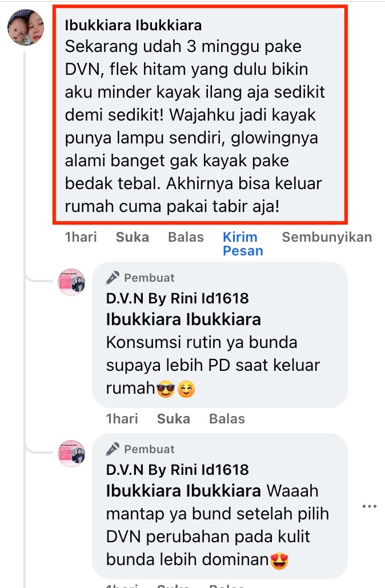This screenshot has width=385, height=588.
Task: Click Pembuat microphone icon on 'Waaah mantap' reply
Action: (113, 449)
